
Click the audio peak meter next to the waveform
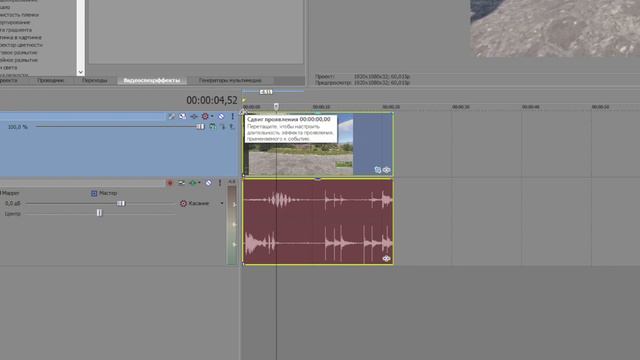pyautogui.click(x=231, y=225)
